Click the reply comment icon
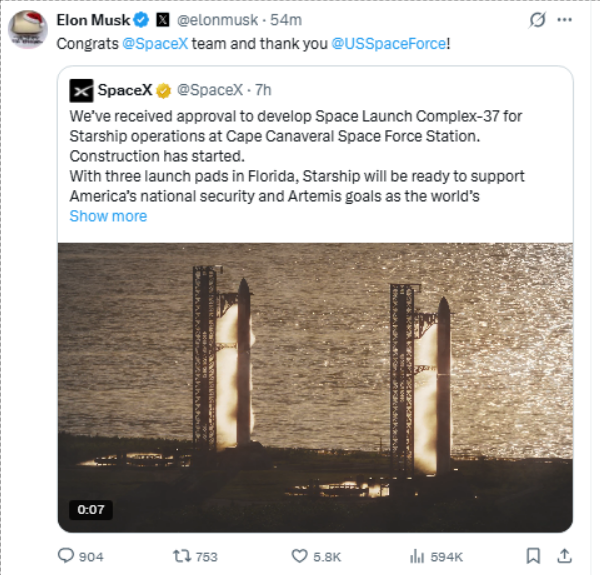The image size is (600, 575). coord(66,556)
